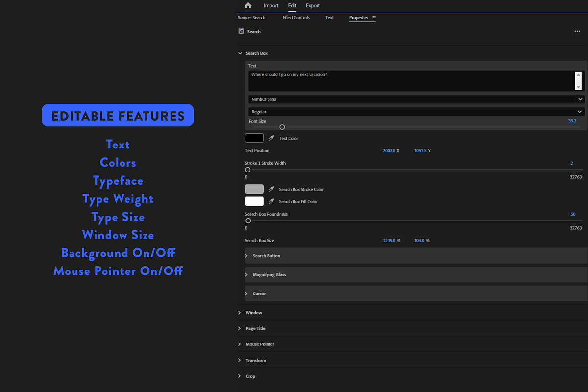Expand the Page Title group
This screenshot has width=588, height=392.
tap(240, 328)
